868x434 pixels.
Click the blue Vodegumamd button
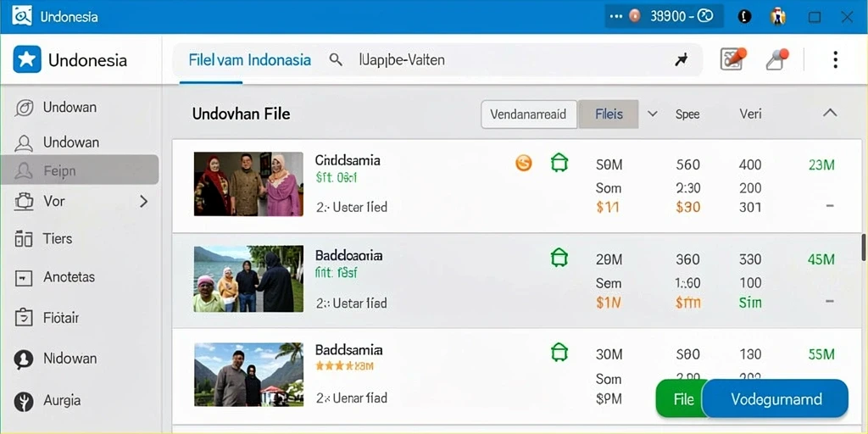pyautogui.click(x=776, y=399)
